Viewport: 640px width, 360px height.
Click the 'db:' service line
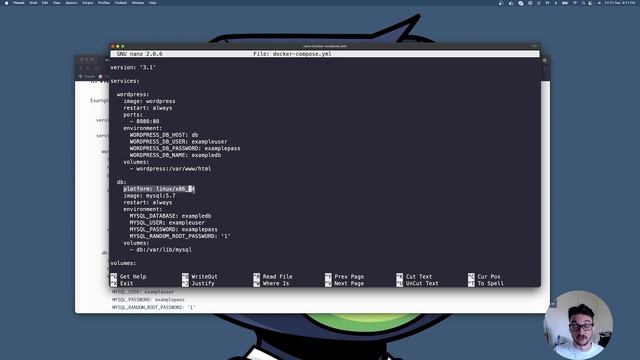tap(122, 182)
